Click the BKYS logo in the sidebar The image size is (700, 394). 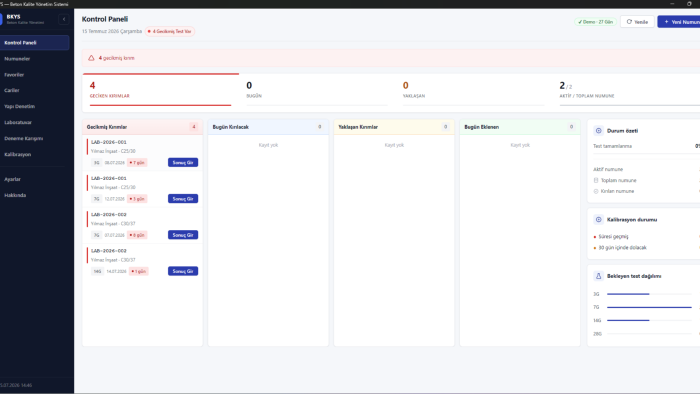tap(1, 19)
